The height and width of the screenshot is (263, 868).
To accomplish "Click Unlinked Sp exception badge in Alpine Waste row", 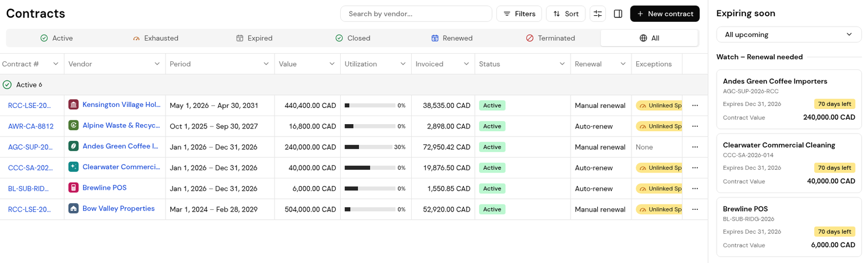I will [659, 126].
